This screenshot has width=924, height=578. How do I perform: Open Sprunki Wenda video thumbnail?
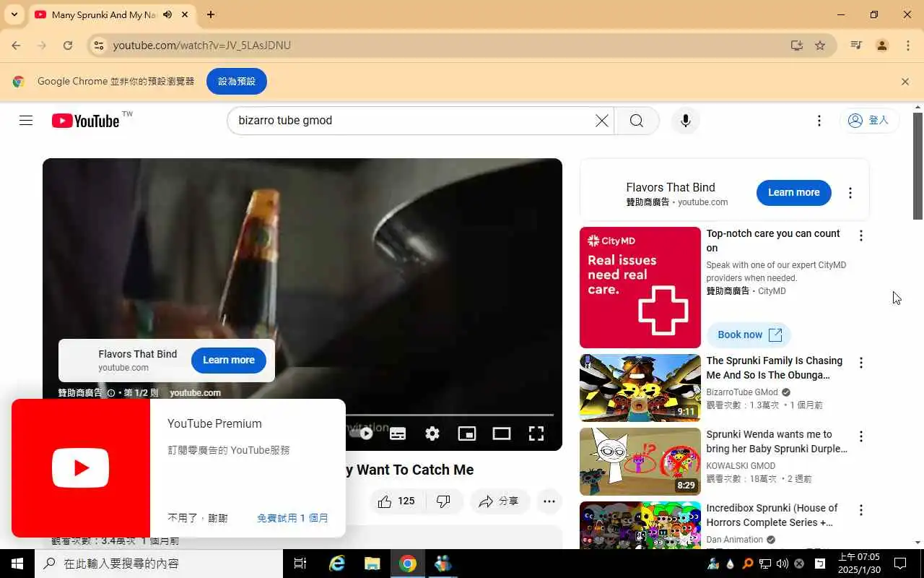pos(640,462)
